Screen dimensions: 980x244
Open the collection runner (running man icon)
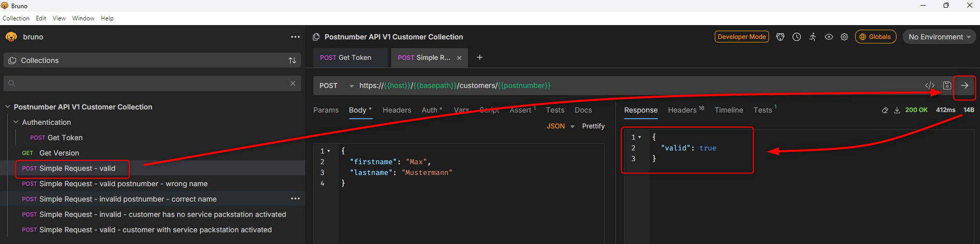tap(813, 37)
